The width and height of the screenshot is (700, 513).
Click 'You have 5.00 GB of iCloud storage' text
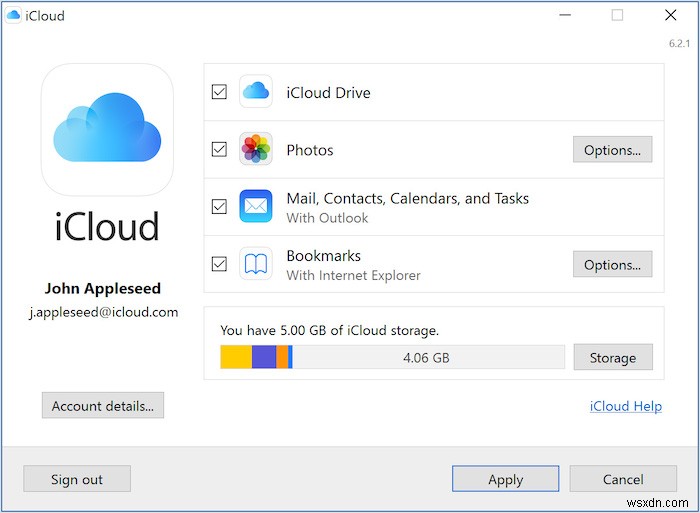tap(329, 330)
